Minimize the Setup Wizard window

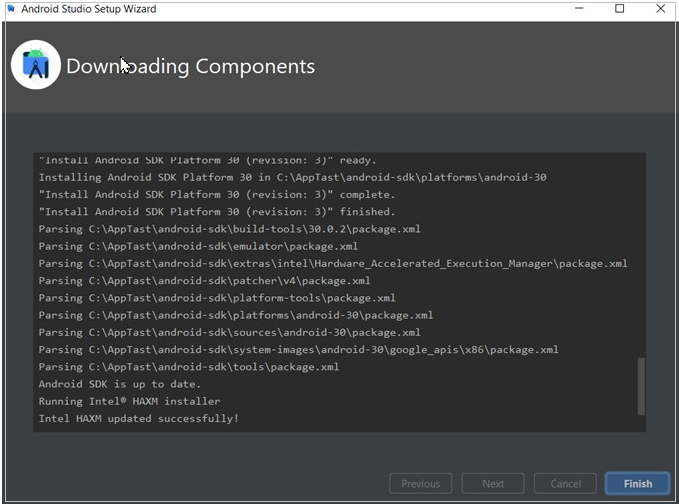tap(578, 9)
